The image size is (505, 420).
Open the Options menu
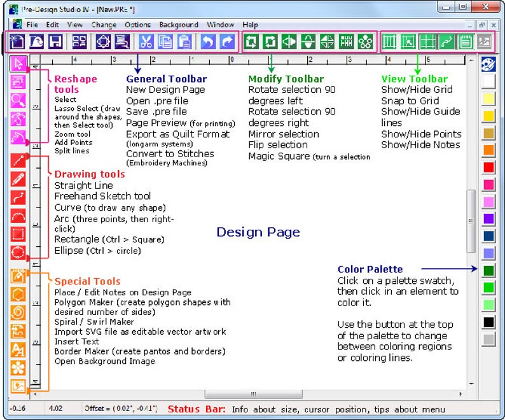coord(137,25)
